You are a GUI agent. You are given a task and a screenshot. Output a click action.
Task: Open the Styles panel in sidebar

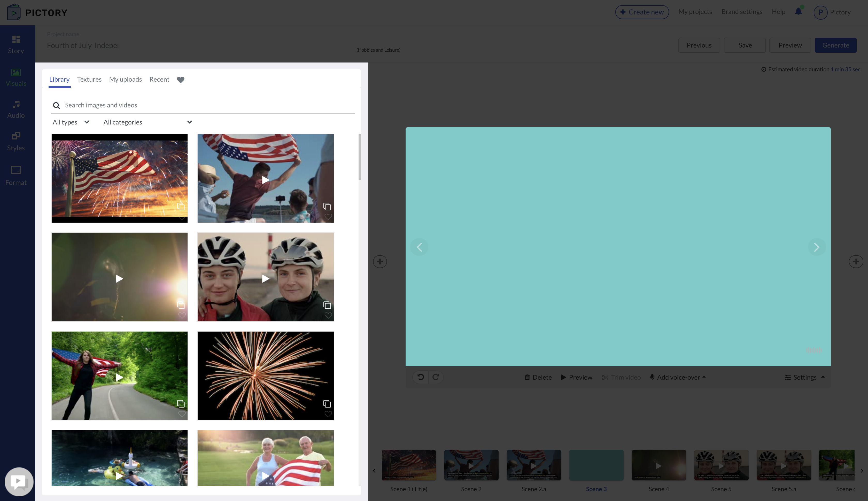point(16,142)
